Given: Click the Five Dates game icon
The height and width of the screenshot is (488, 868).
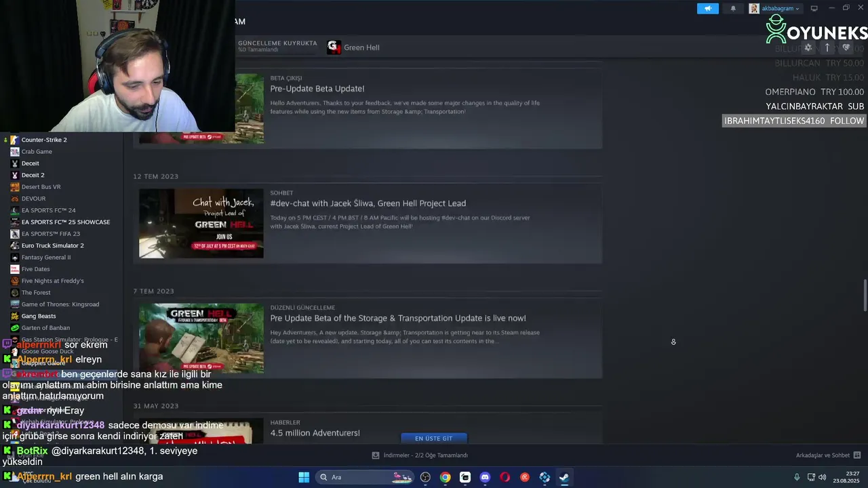Looking at the screenshot, I should pos(14,269).
